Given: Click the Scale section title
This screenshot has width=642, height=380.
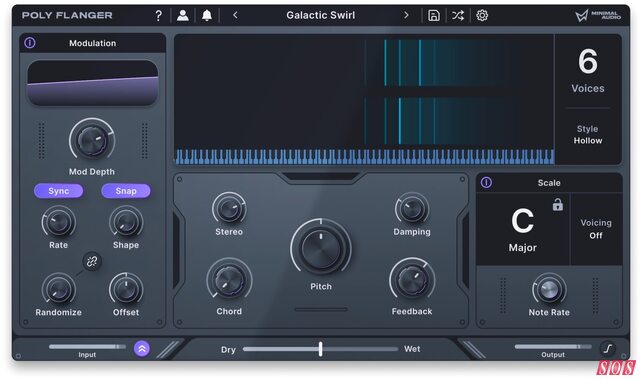Looking at the screenshot, I should tap(549, 183).
